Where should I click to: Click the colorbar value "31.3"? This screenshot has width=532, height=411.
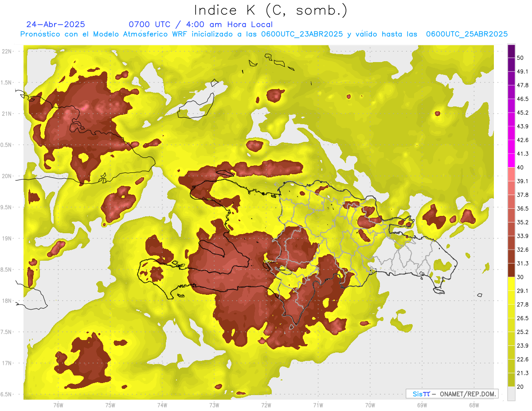pos(523,263)
